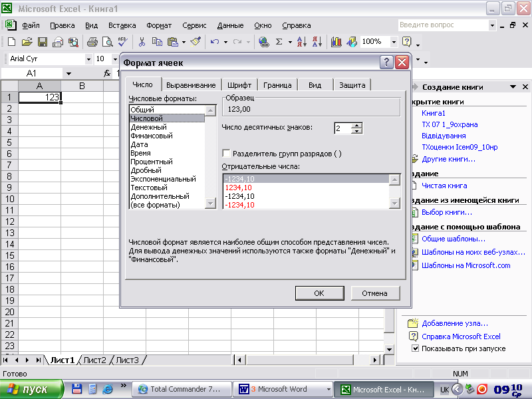Toggle Show at startup checkbox
Viewport: 532px width, 399px height.
[x=415, y=348]
